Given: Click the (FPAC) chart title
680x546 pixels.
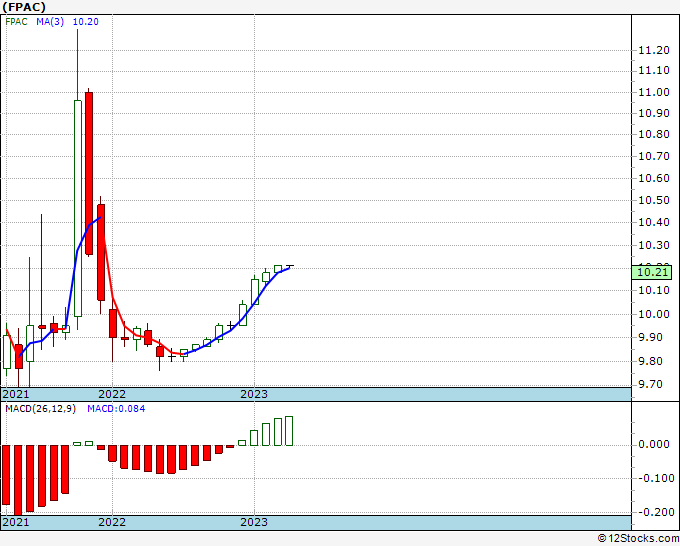Looking at the screenshot, I should [24, 7].
